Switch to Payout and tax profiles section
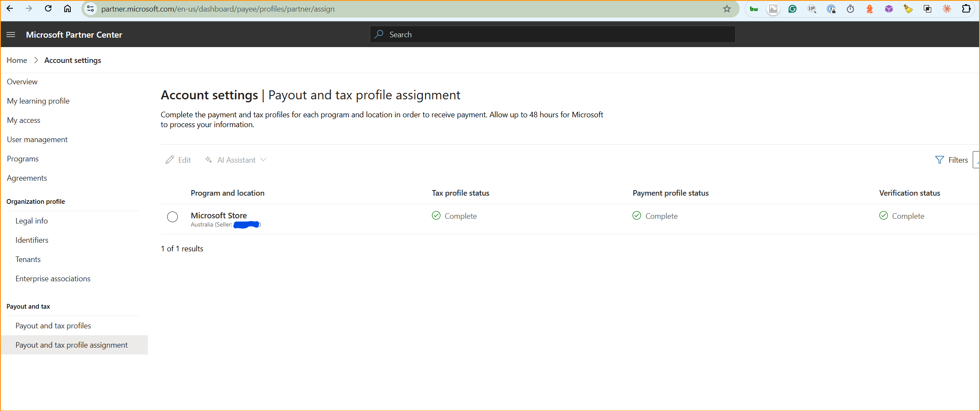This screenshot has width=980, height=411. tap(53, 325)
